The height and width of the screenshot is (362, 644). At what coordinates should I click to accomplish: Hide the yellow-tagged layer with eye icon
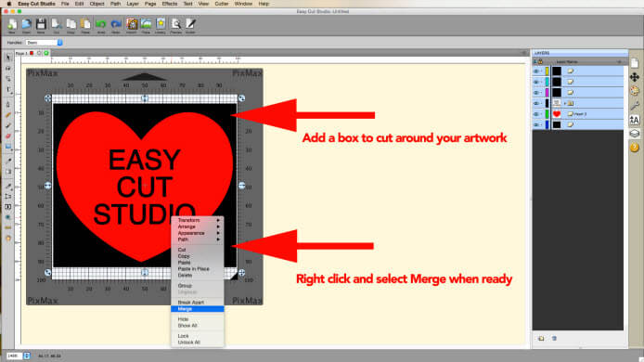point(536,71)
